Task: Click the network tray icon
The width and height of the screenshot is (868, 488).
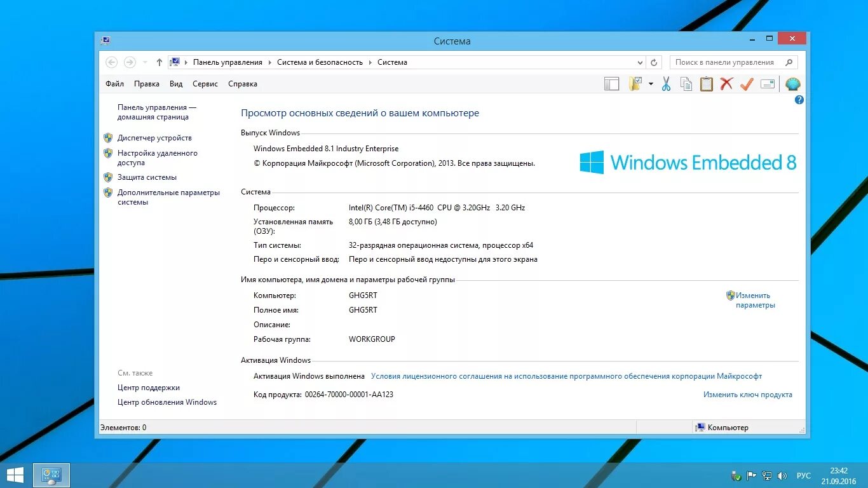Action: [x=767, y=475]
